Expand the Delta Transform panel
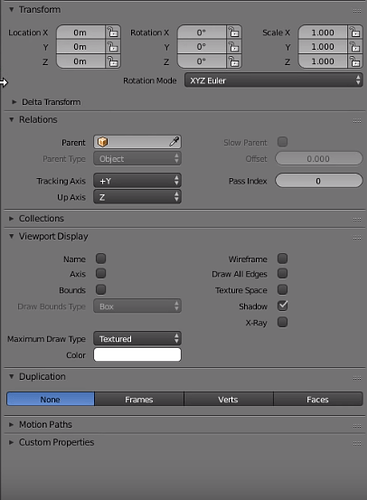This screenshot has width=367, height=500. 14,102
